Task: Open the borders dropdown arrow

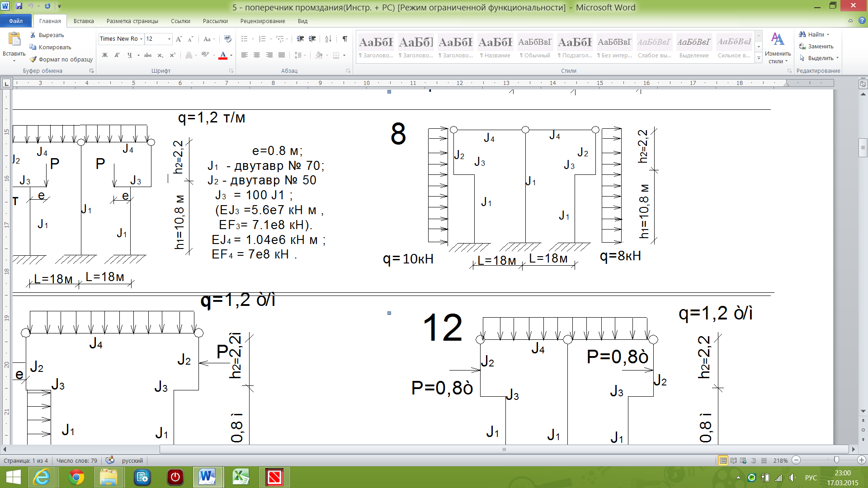Action: click(x=344, y=55)
